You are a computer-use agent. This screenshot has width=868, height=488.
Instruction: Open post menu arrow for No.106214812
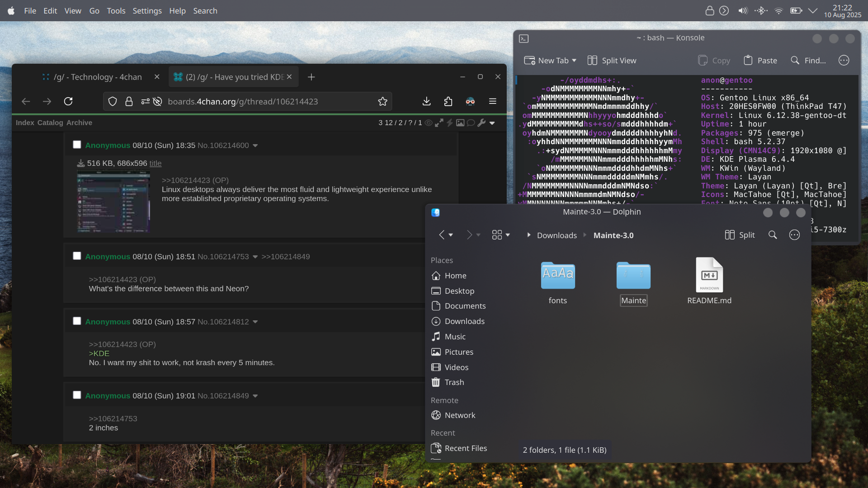(x=255, y=322)
